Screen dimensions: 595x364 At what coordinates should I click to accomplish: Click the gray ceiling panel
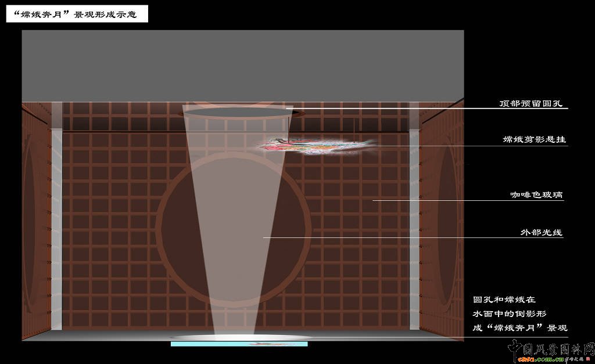click(243, 64)
